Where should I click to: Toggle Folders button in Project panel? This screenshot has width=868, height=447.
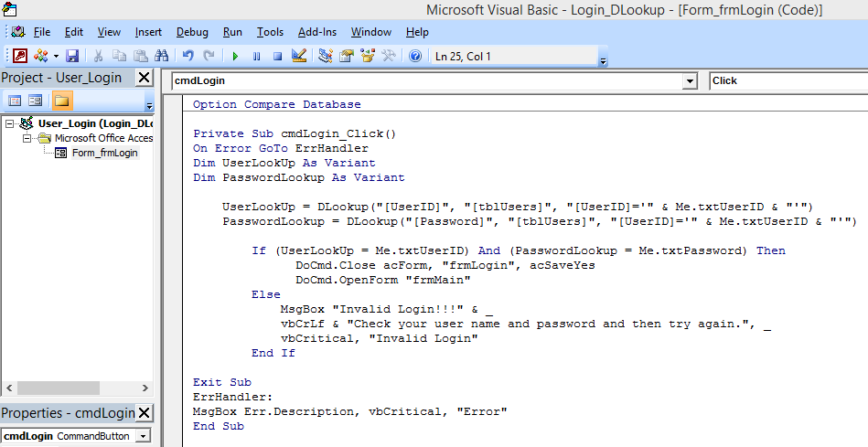pyautogui.click(x=62, y=101)
